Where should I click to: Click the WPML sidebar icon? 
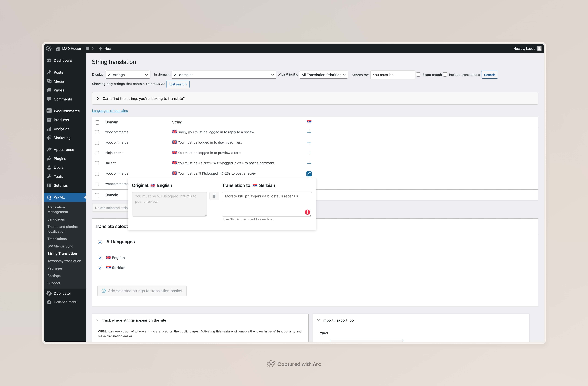pyautogui.click(x=49, y=197)
